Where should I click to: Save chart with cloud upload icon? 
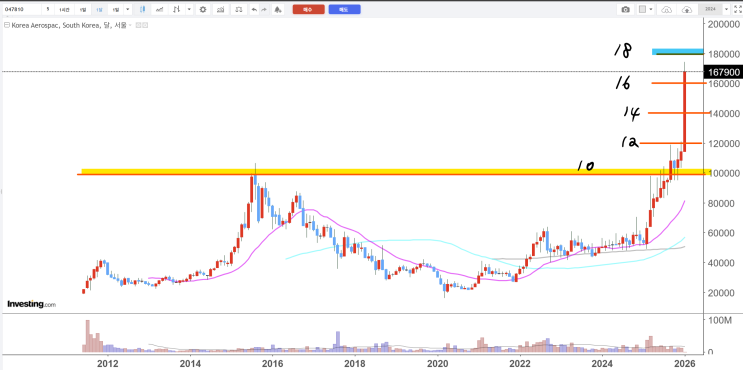pyautogui.click(x=687, y=9)
